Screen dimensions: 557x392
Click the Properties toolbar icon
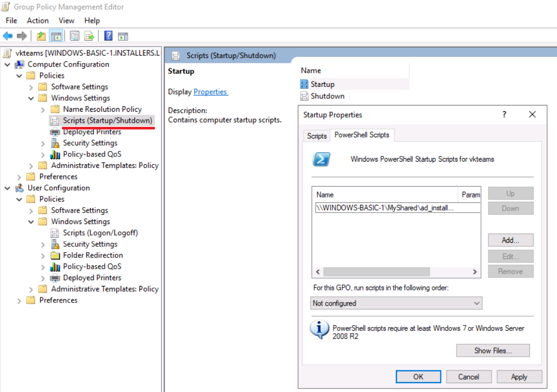click(x=74, y=36)
